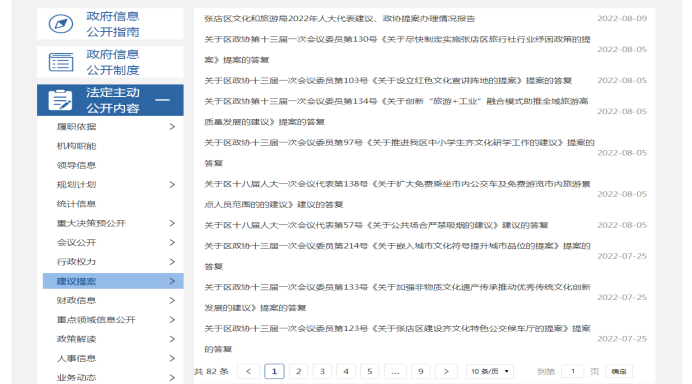
Task: Click the ellipsis pagination button
Action: click(x=395, y=371)
